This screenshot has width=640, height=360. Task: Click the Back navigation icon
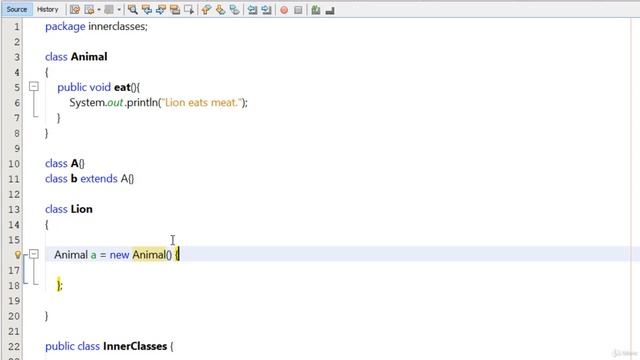(x=89, y=10)
